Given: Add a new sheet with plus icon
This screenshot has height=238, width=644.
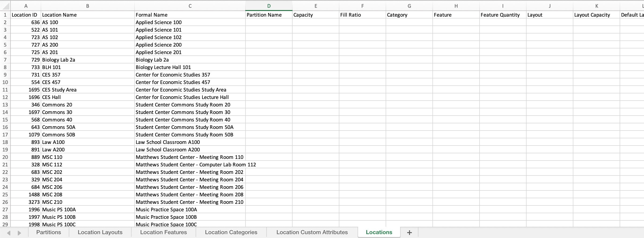Looking at the screenshot, I should point(409,232).
